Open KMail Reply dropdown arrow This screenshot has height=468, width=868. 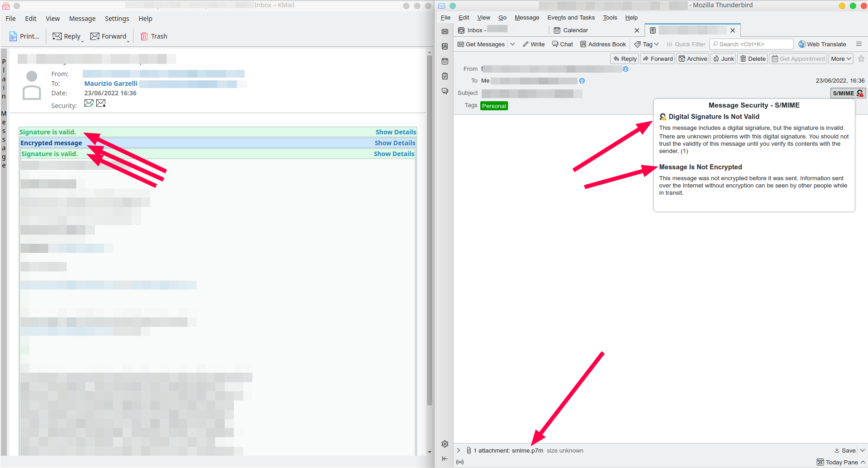point(83,40)
